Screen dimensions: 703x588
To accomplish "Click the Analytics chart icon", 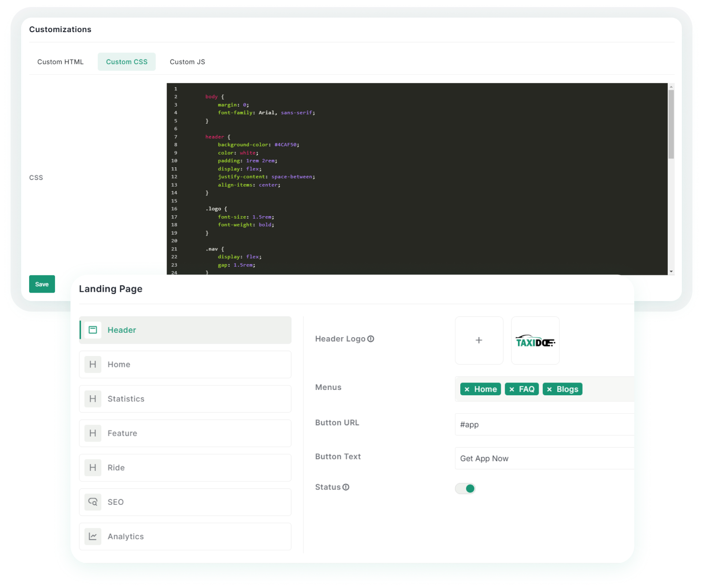I will point(93,537).
